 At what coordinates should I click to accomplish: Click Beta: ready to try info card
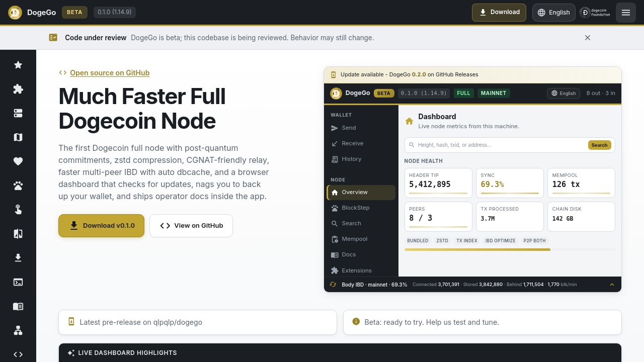click(482, 322)
